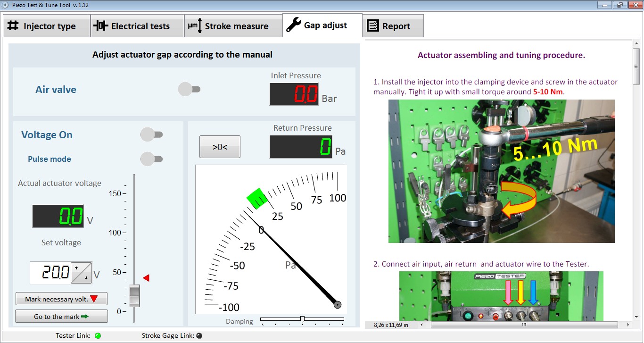Switch to the Report tab
This screenshot has width=644, height=343.
pyautogui.click(x=393, y=26)
